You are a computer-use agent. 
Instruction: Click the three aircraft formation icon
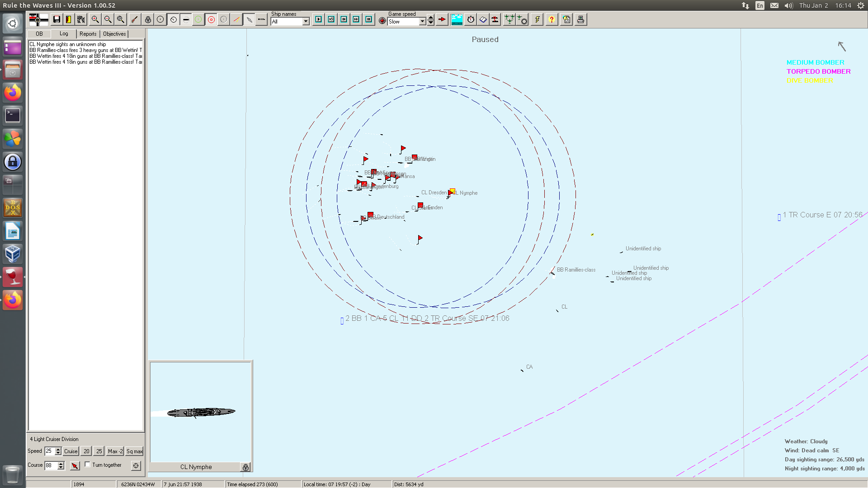tap(509, 19)
